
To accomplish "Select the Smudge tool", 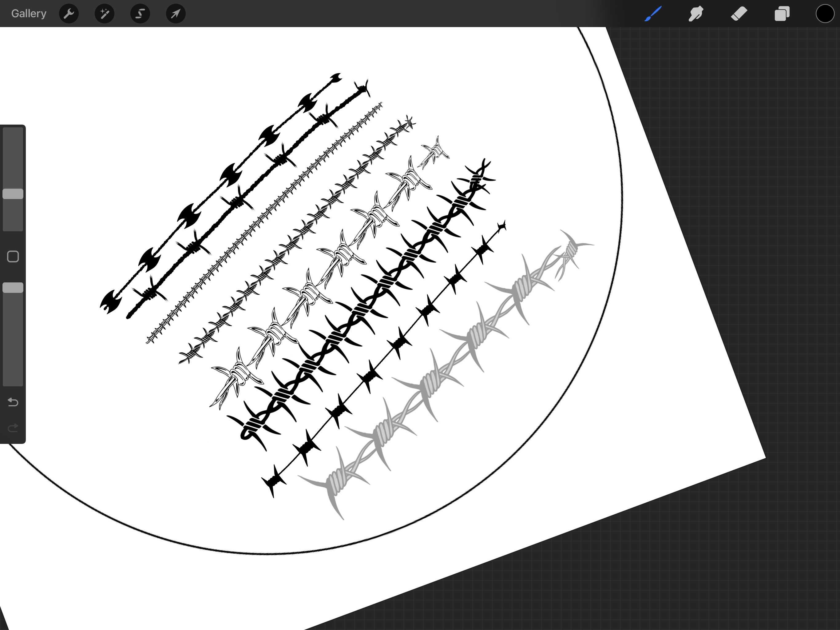I will (696, 14).
